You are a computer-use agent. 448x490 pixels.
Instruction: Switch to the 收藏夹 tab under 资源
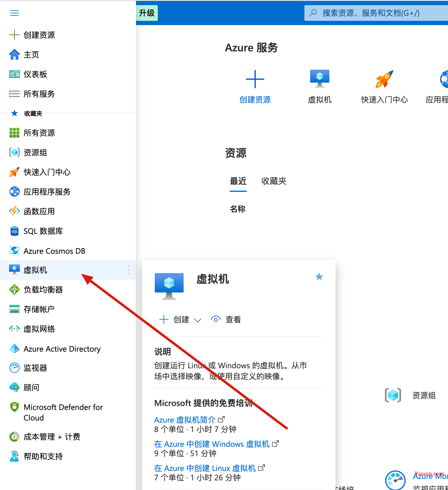[274, 181]
